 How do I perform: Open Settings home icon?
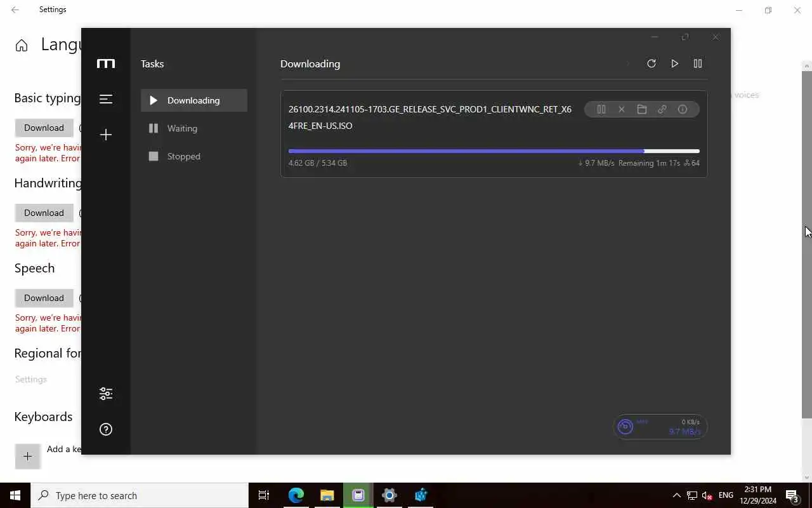[x=22, y=46]
